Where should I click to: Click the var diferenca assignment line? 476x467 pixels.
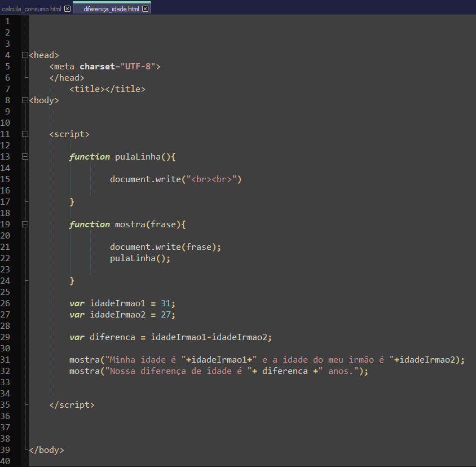171,337
